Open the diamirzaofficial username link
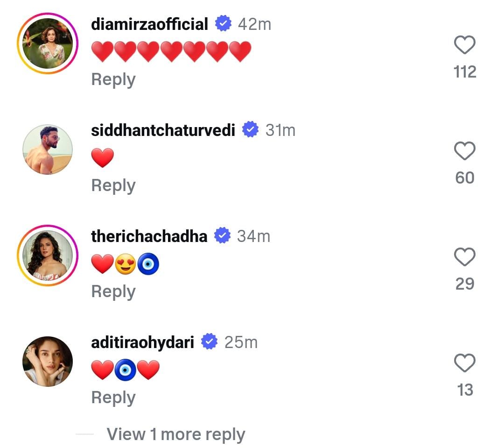 point(149,24)
